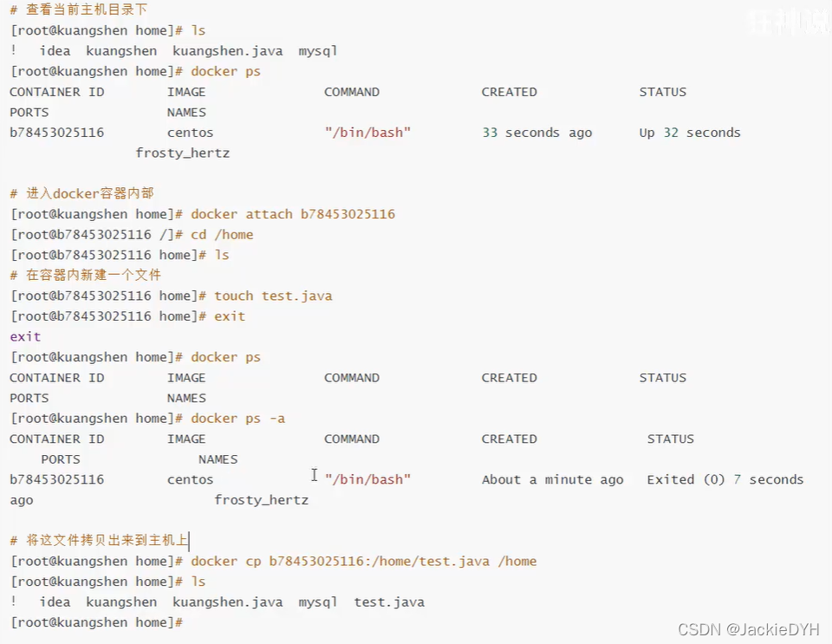Select the 'docker attach b78453025116' command
This screenshot has width=832, height=644.
pyautogui.click(x=293, y=214)
